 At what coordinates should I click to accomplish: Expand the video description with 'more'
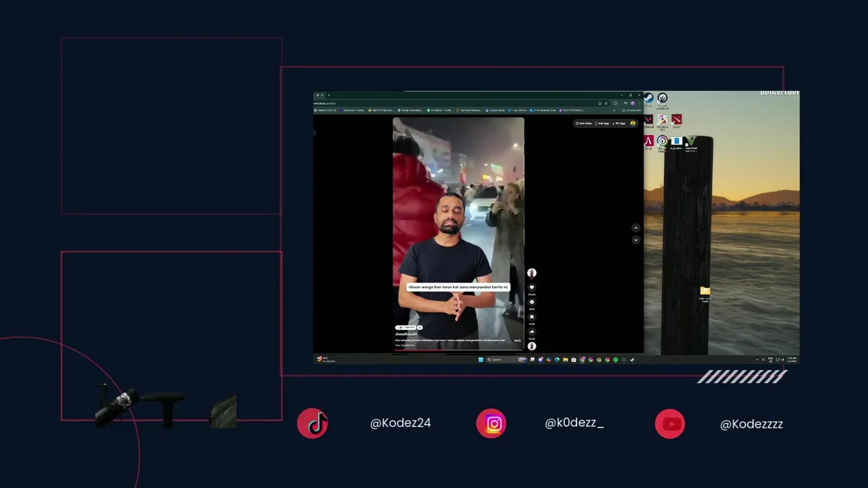point(517,340)
